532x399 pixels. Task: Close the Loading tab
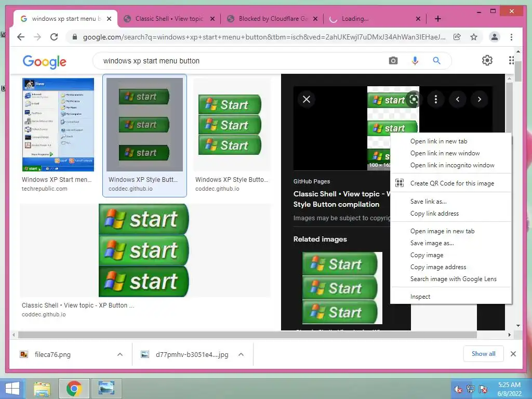418,19
